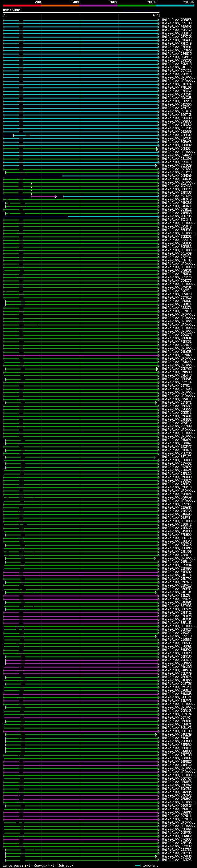Viewport: 197px width, 868px height.
Task: Click the hit label UniRef100_A5C294
Action: (177, 94)
